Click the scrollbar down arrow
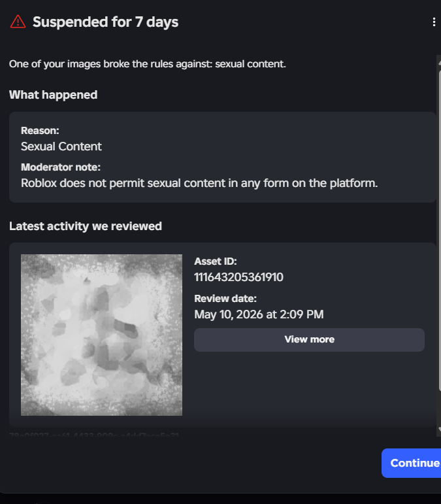Image resolution: width=441 pixels, height=504 pixels. point(439,429)
